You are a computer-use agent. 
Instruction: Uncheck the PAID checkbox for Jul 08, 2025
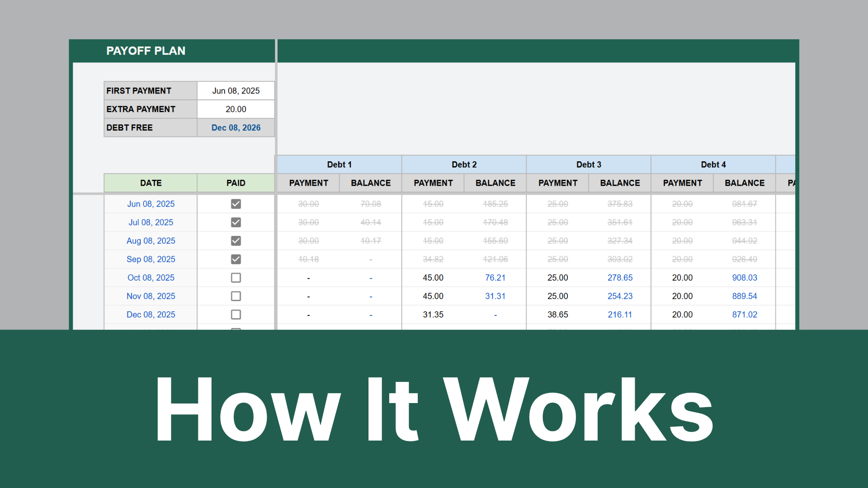(x=236, y=222)
